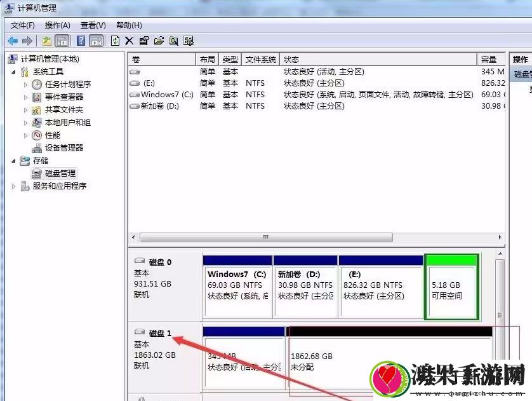Sort by the 类型 column header

click(230, 60)
